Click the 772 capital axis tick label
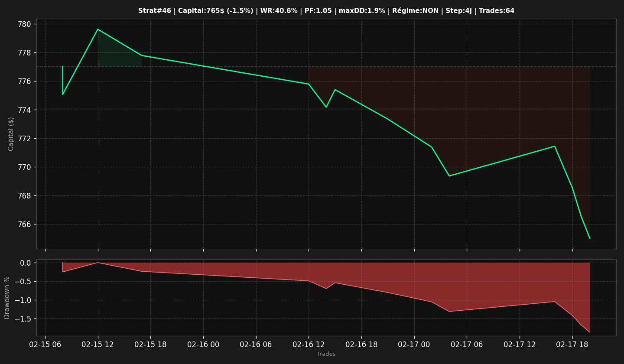Viewport: 624px width, 364px height. [25, 139]
